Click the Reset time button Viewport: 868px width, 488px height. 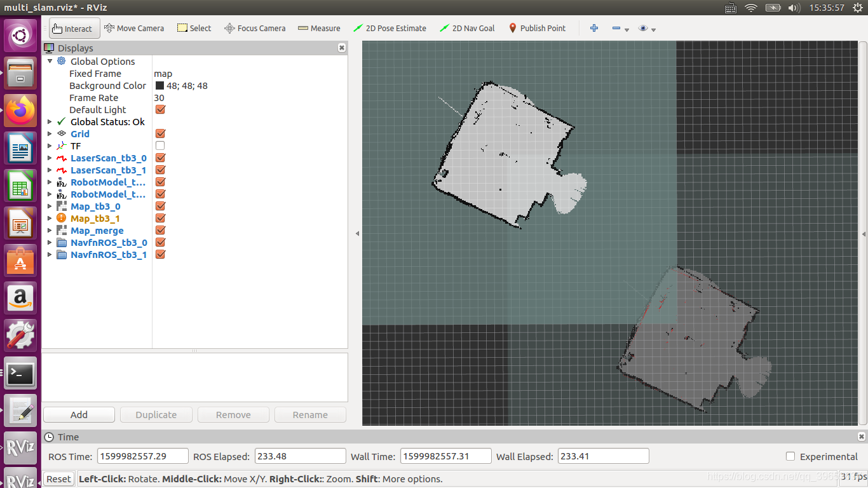coord(58,478)
